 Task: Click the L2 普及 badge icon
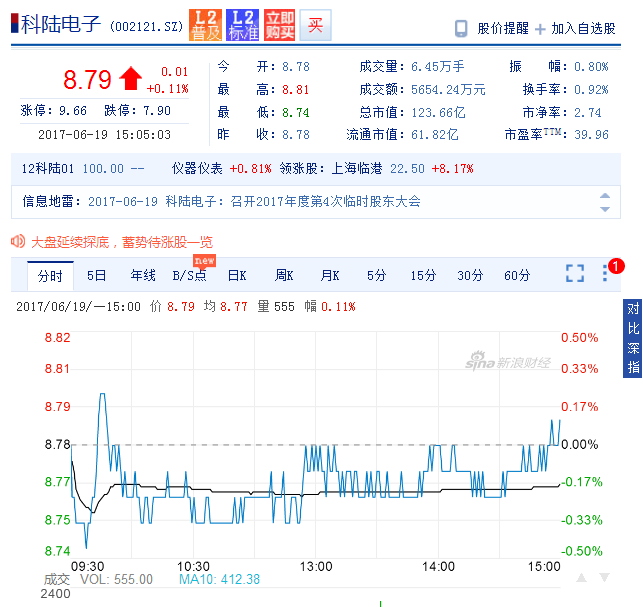(206, 25)
